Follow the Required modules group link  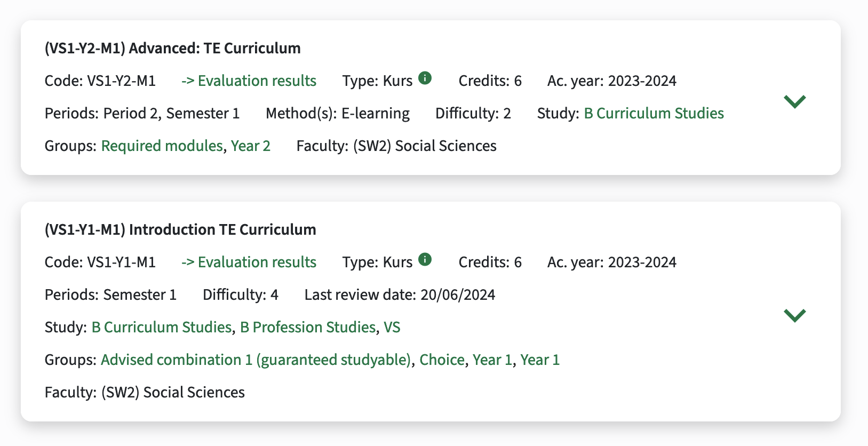[162, 146]
